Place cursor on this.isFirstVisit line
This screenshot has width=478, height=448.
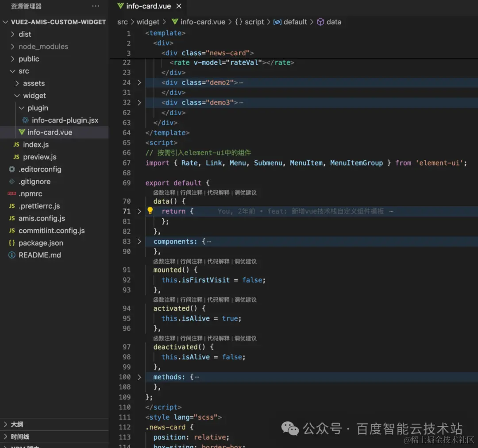[x=213, y=280]
